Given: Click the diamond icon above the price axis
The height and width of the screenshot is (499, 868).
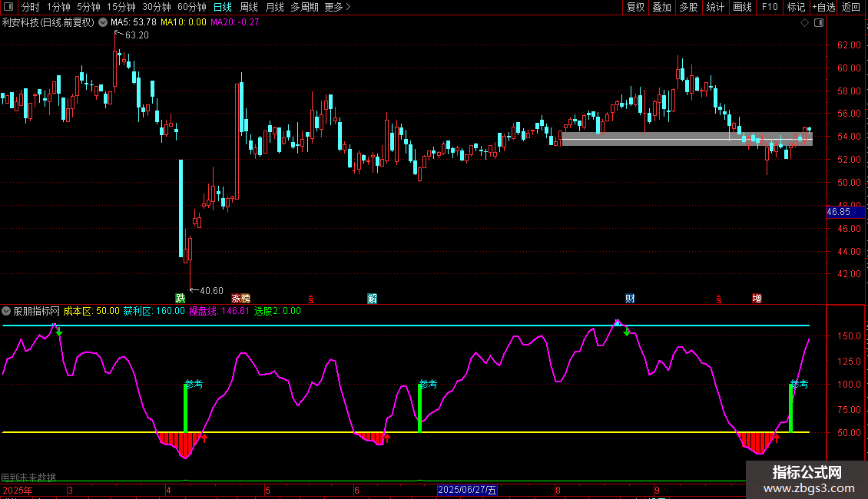Looking at the screenshot, I should (804, 23).
